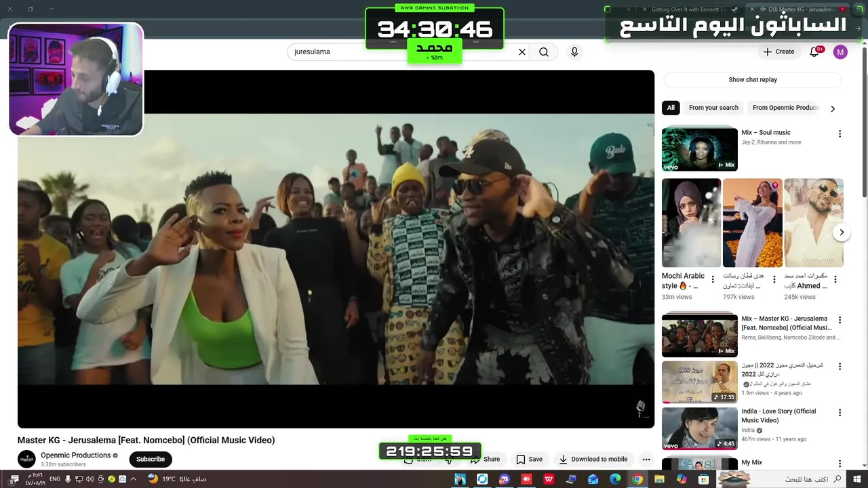Click the 3.32m subscribers text
The height and width of the screenshot is (488, 868).
[63, 465]
